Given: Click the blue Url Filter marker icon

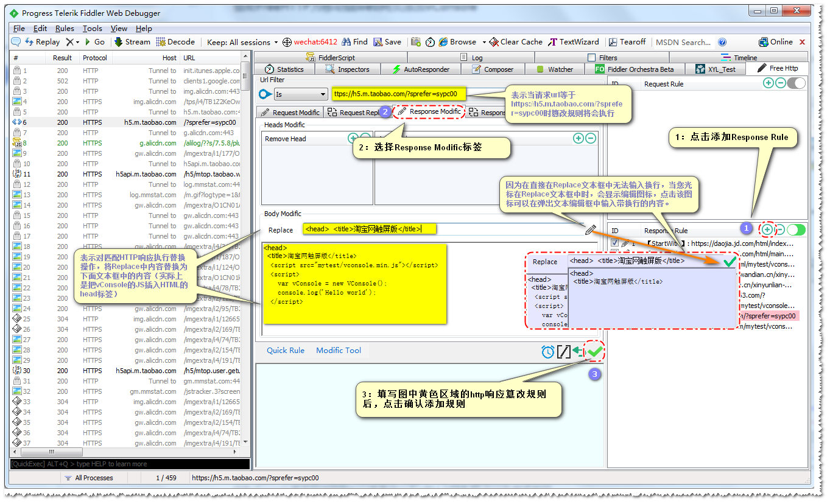Looking at the screenshot, I should (266, 94).
